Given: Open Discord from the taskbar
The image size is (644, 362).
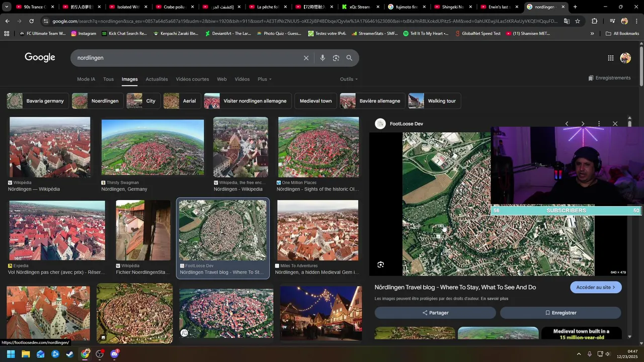Looking at the screenshot, I should (x=114, y=354).
